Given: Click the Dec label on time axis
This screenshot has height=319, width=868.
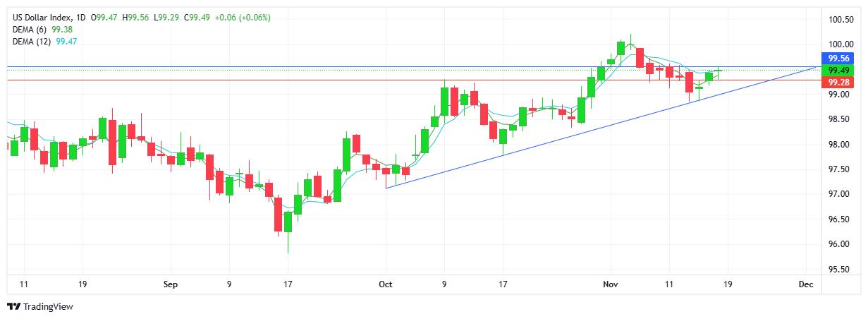Looking at the screenshot, I should click(807, 284).
